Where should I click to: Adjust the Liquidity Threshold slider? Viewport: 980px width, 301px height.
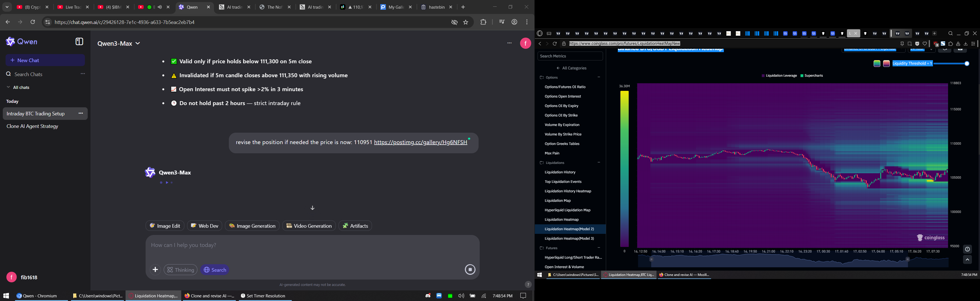coord(967,64)
